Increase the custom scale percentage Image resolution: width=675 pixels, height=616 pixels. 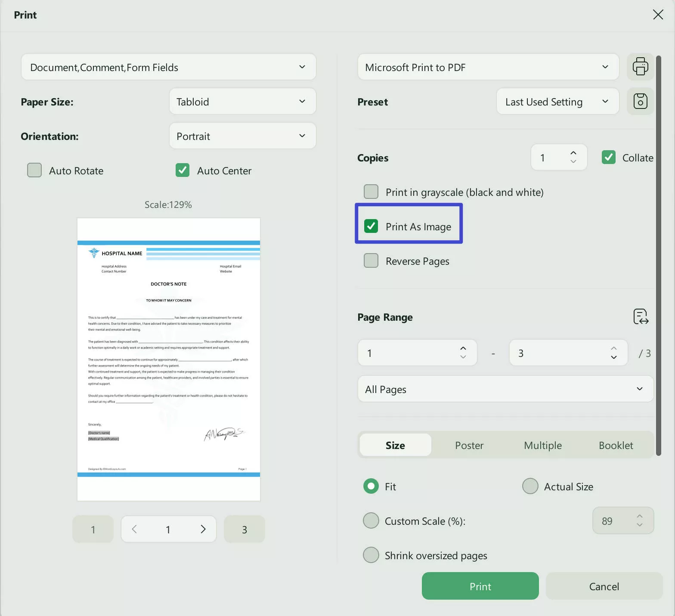pos(640,516)
